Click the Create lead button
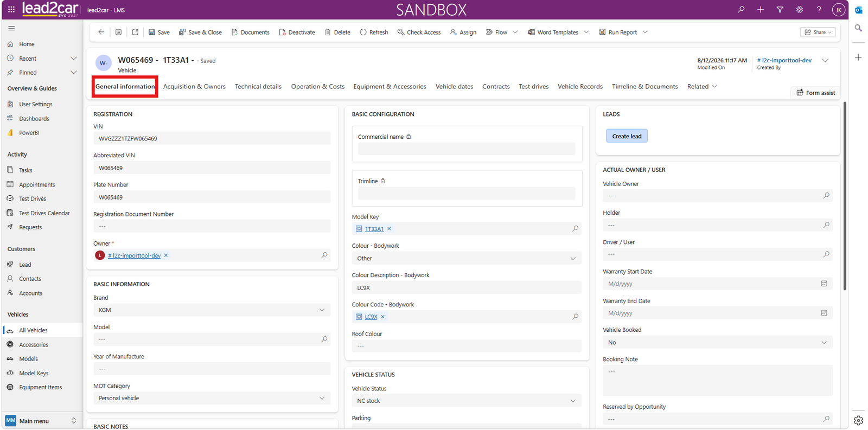 pyautogui.click(x=627, y=136)
